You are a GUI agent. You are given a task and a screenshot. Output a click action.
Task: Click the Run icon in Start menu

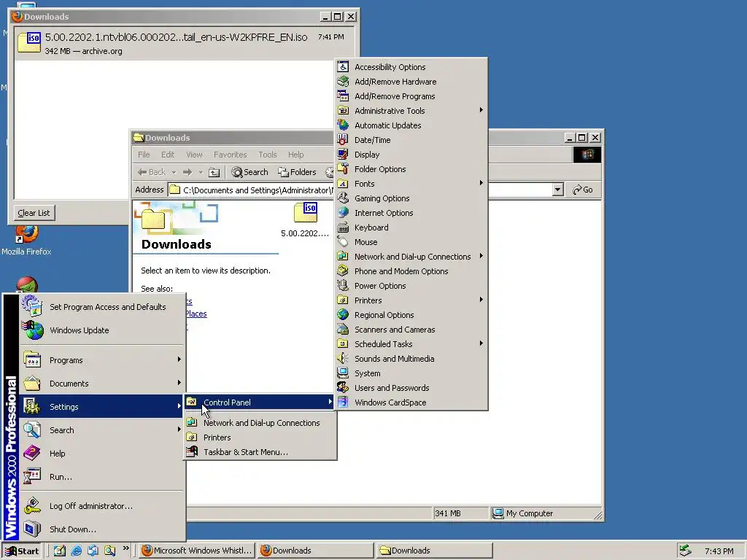(32, 476)
